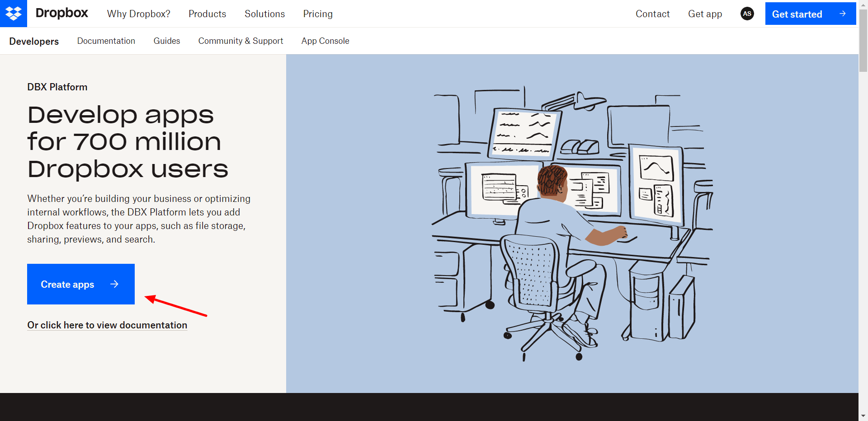868x421 pixels.
Task: Click the page vertical scrollbar thumb
Action: click(x=863, y=41)
